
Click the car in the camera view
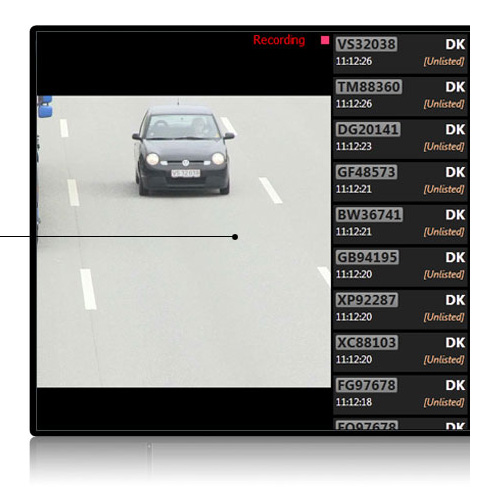[183, 150]
